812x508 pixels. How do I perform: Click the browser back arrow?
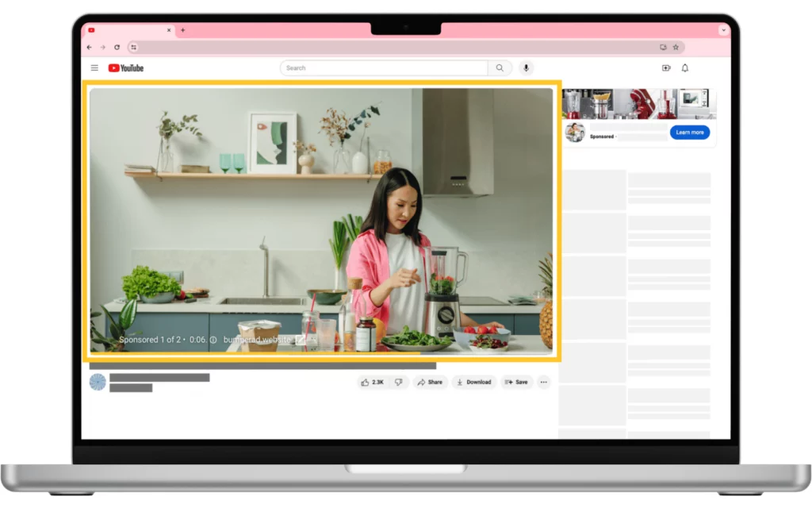tap(89, 47)
